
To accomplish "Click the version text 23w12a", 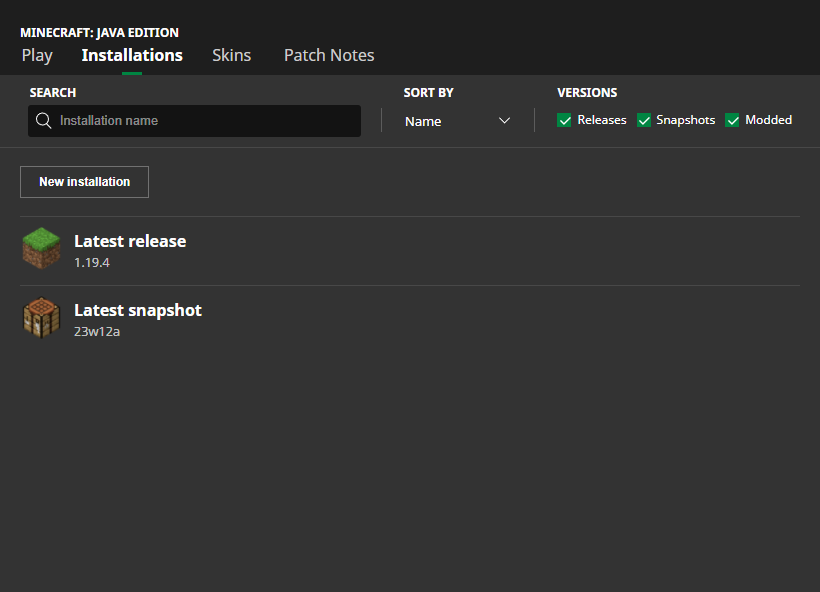I will pos(97,332).
